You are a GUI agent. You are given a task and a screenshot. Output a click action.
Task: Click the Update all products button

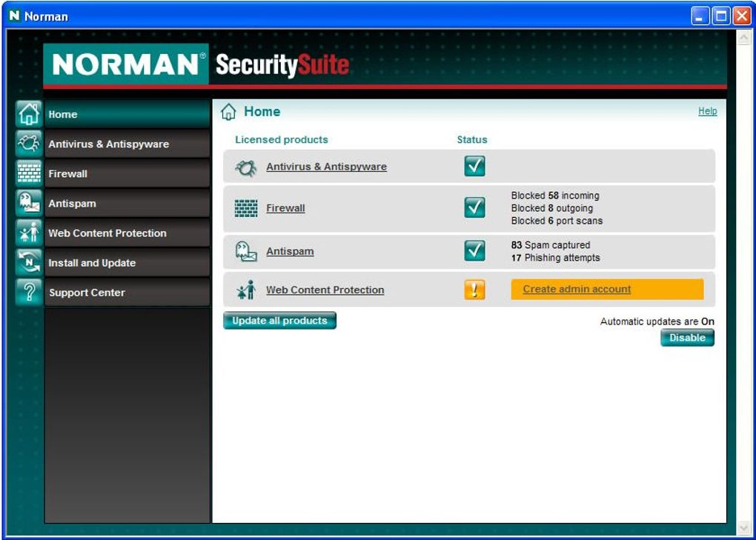(x=279, y=321)
